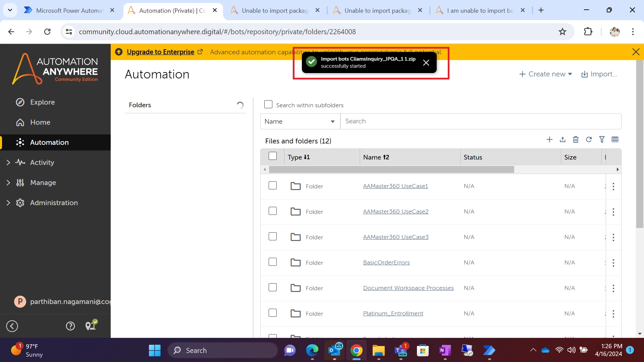This screenshot has width=644, height=362.
Task: Click the upload files icon in toolbar
Action: click(x=562, y=139)
